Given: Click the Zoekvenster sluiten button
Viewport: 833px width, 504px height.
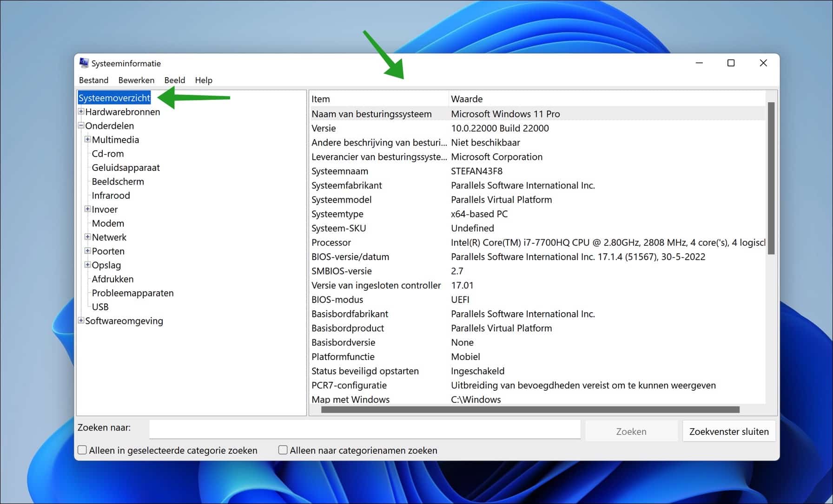Looking at the screenshot, I should (x=729, y=431).
